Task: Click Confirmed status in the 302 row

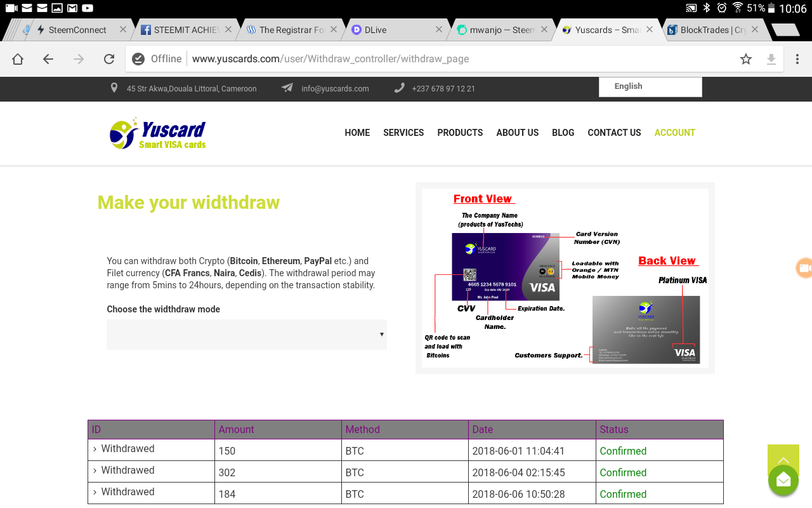Action: pyautogui.click(x=623, y=472)
